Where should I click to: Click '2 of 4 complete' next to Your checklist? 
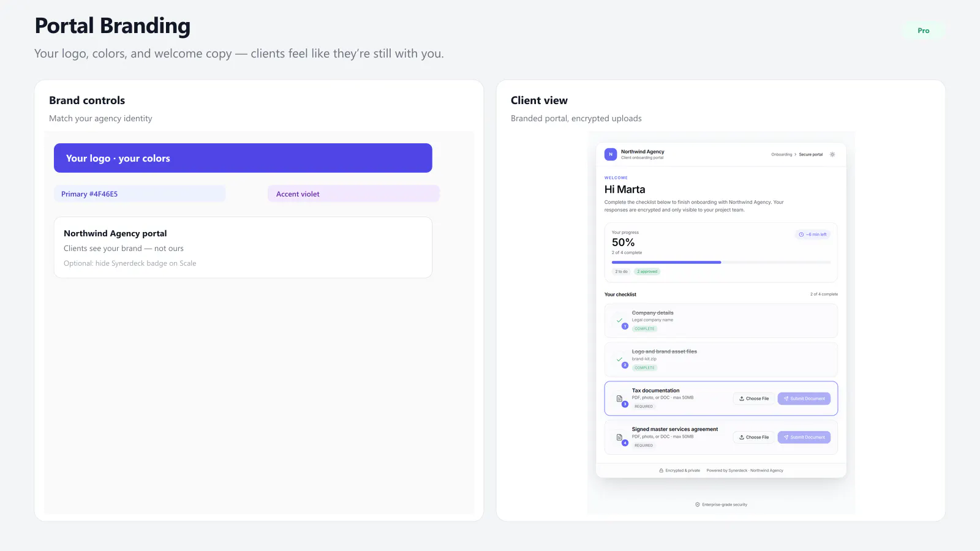click(x=824, y=294)
